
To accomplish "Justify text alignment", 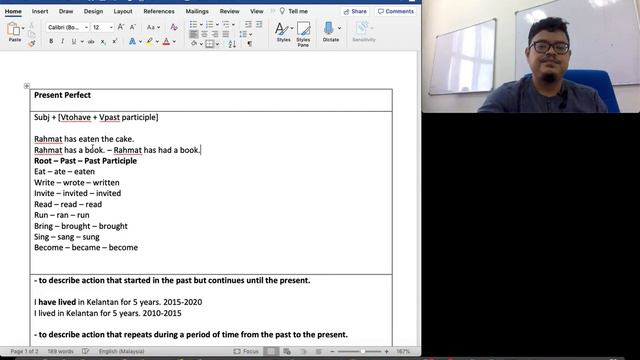I will [226, 34].
